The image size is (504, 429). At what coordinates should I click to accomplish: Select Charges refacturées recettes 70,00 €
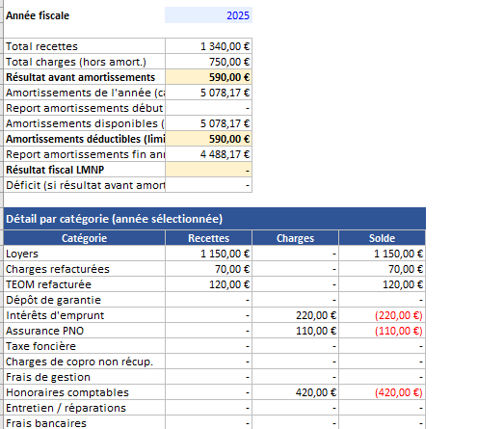pos(208,269)
